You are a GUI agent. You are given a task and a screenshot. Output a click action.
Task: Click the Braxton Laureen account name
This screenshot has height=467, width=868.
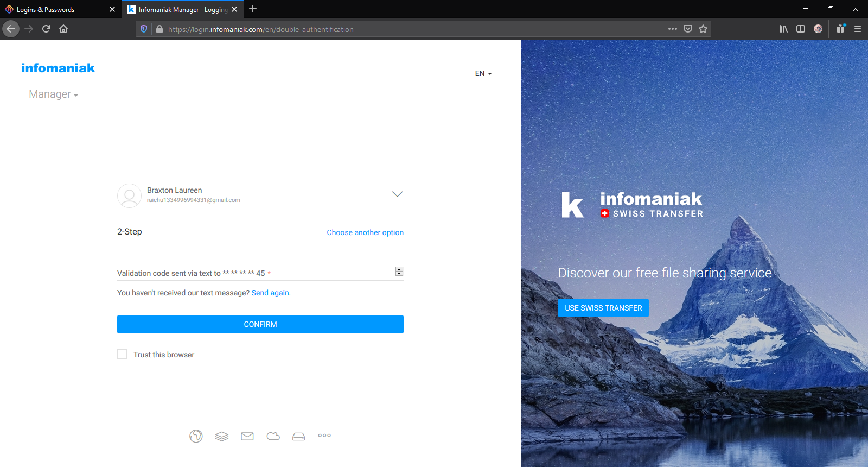[x=174, y=190]
